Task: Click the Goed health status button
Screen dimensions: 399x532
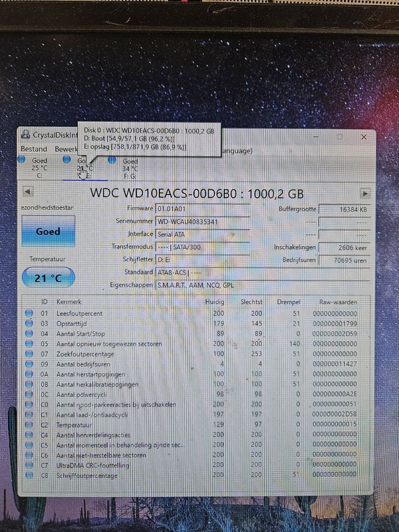Action: pos(48,231)
